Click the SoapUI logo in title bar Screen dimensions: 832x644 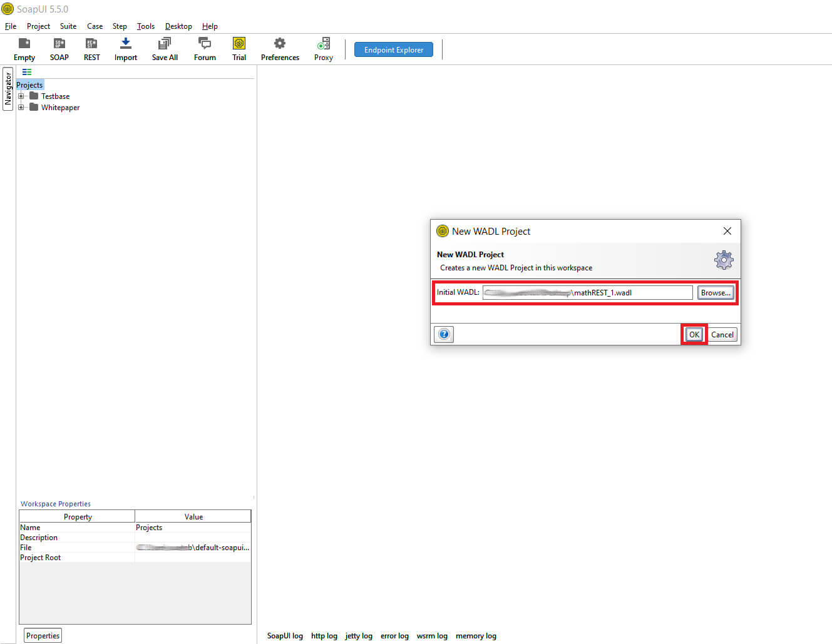click(8, 9)
